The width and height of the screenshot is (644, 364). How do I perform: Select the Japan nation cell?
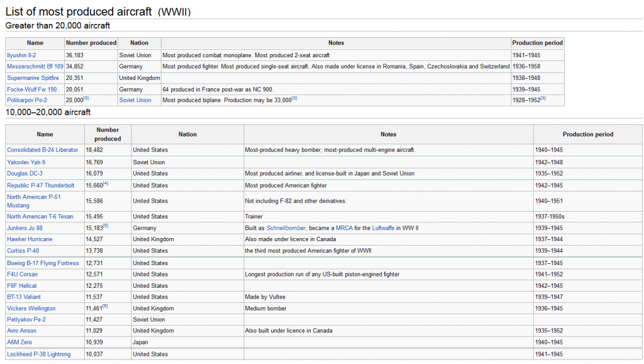[x=187, y=342]
